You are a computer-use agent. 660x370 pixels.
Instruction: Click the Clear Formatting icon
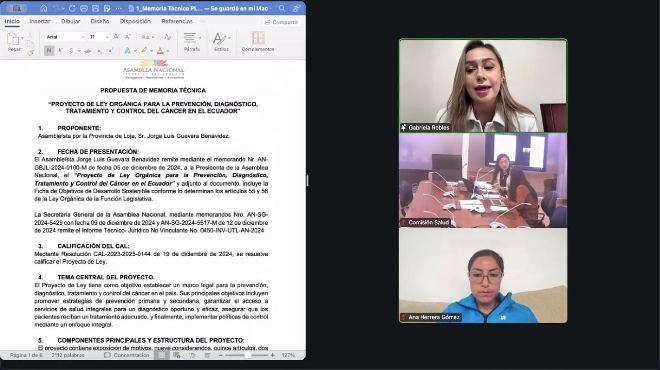click(168, 37)
